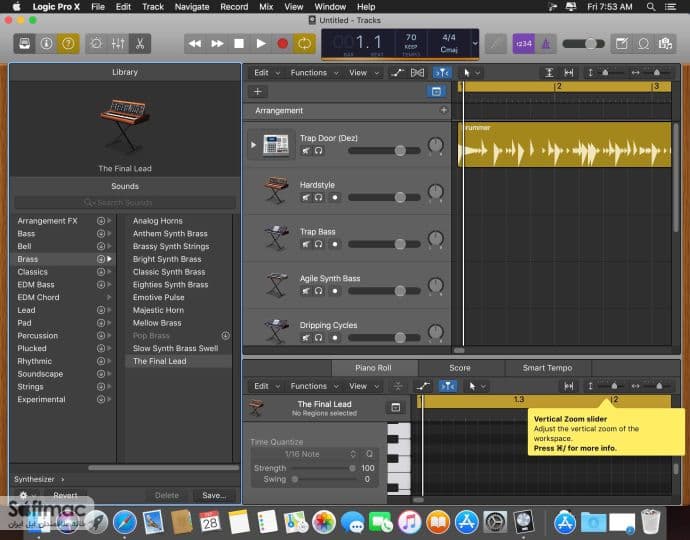Select the yellow Drummer region
690x540 pixels.
tap(565, 145)
